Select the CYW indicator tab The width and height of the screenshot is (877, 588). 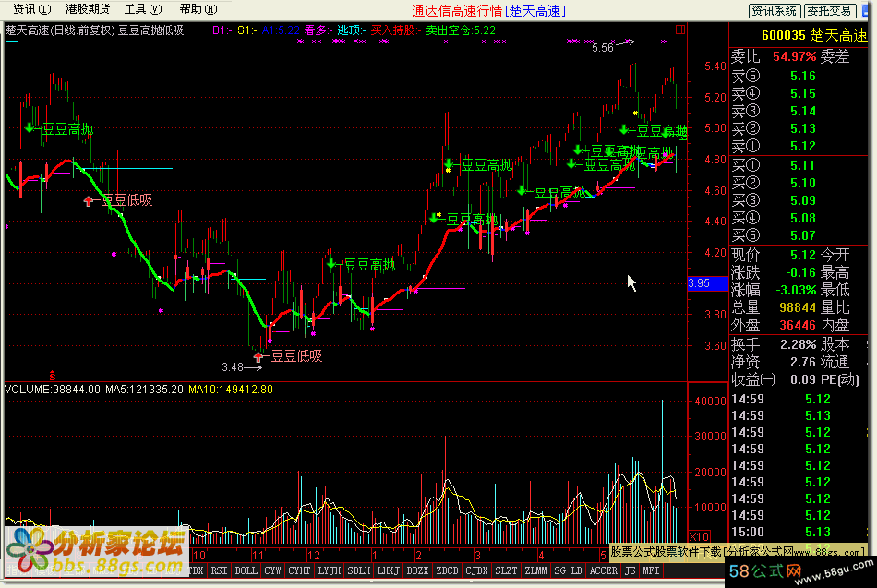coord(273,570)
